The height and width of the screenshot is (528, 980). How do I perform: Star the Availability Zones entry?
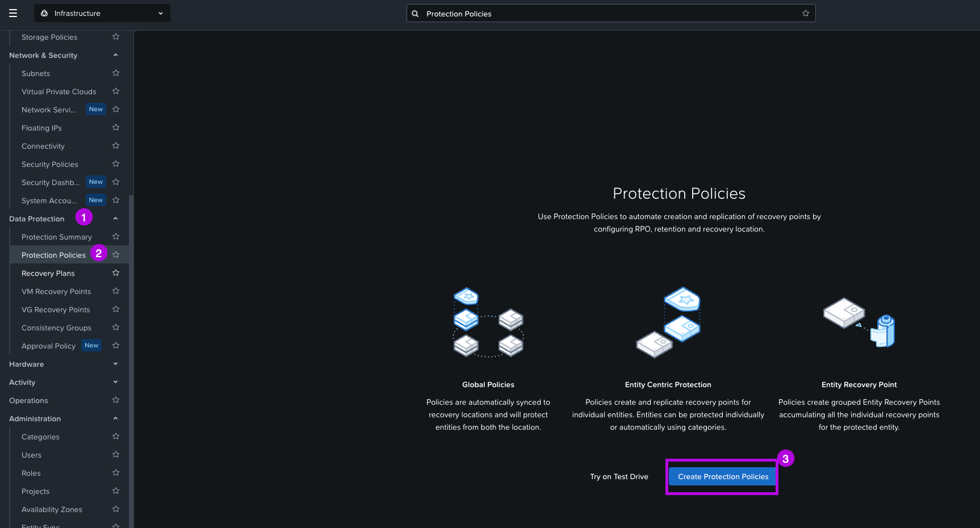[116, 509]
